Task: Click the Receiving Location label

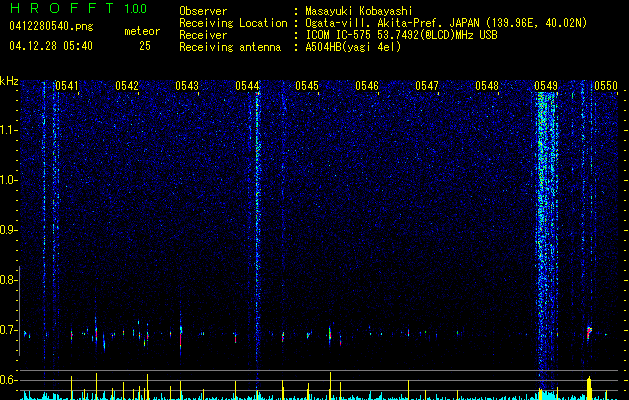Action: click(233, 23)
